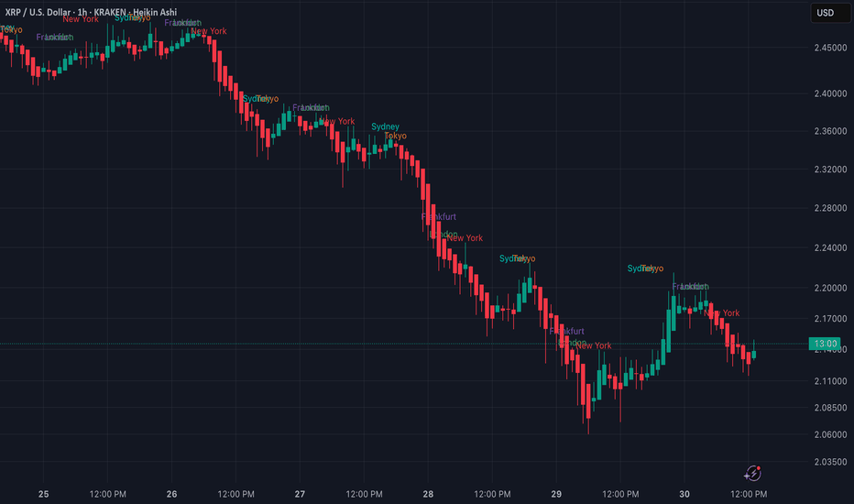
Task: Click date 29 on the time axis
Action: [x=556, y=494]
